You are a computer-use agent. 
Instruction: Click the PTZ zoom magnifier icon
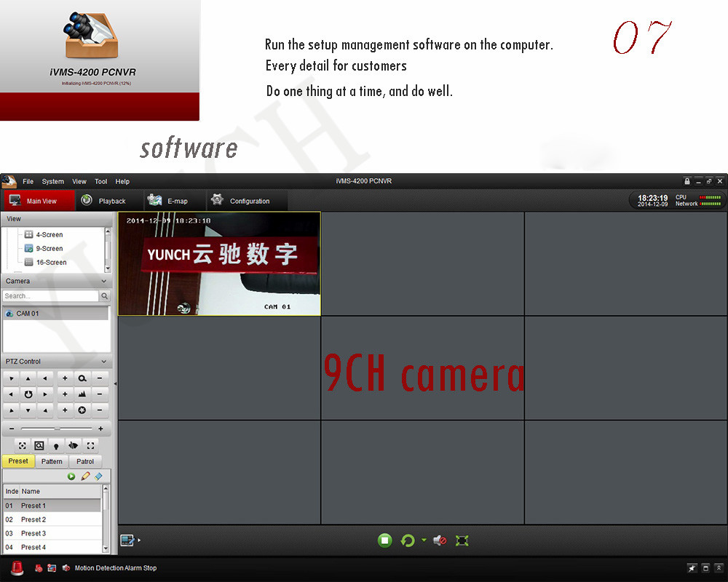[82, 378]
